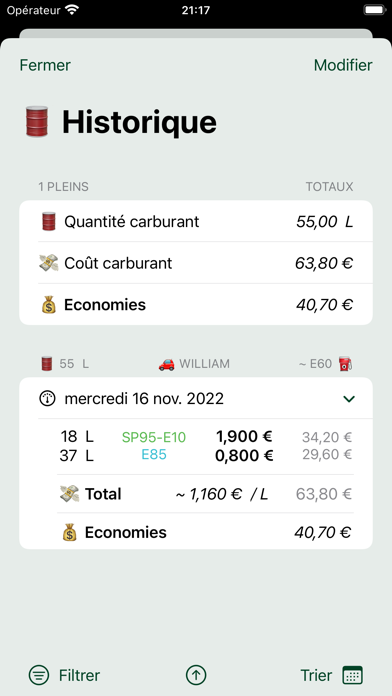Viewport: 392px width, 696px height.
Task: Tap the fuel pump icon next to E60
Action: tap(346, 364)
